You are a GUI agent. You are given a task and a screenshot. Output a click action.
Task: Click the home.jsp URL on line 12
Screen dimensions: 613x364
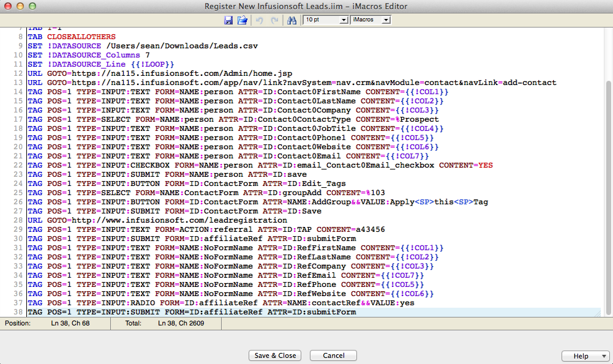(182, 73)
